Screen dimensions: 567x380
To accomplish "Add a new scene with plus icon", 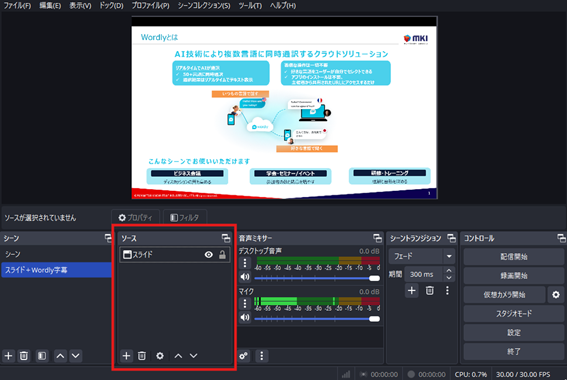I will coord(8,356).
